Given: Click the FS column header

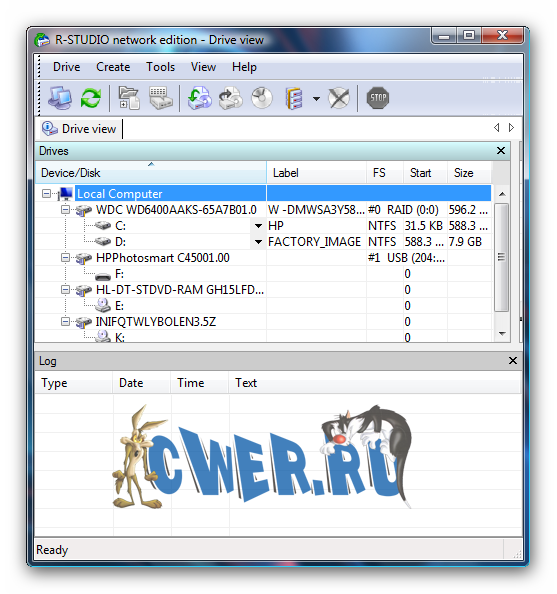Looking at the screenshot, I should [x=385, y=173].
